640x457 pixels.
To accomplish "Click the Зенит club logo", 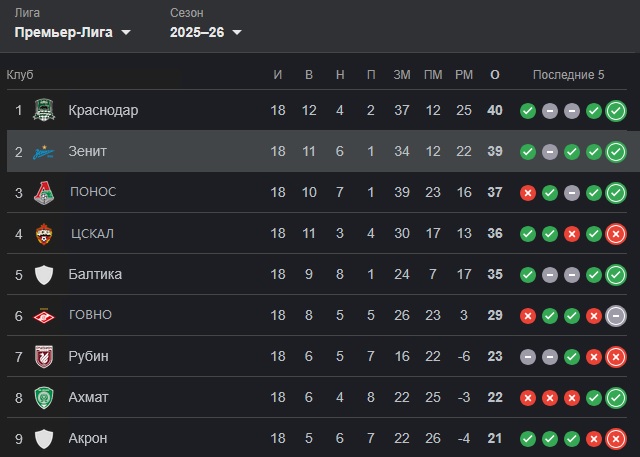I will point(43,152).
